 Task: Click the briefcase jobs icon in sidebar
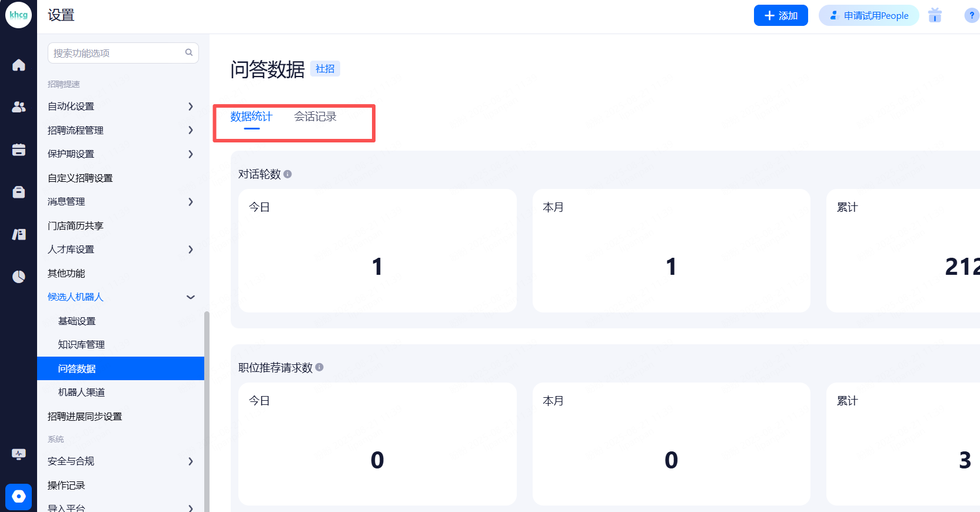point(19,192)
